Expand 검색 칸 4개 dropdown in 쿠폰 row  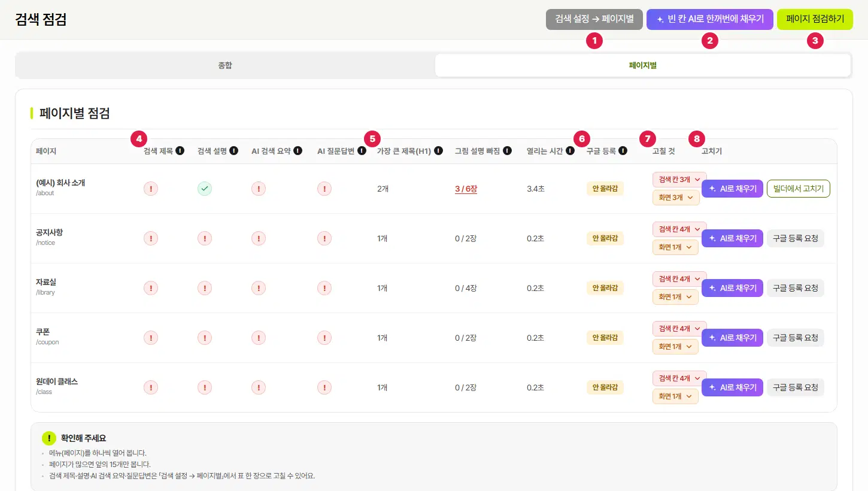click(x=679, y=329)
